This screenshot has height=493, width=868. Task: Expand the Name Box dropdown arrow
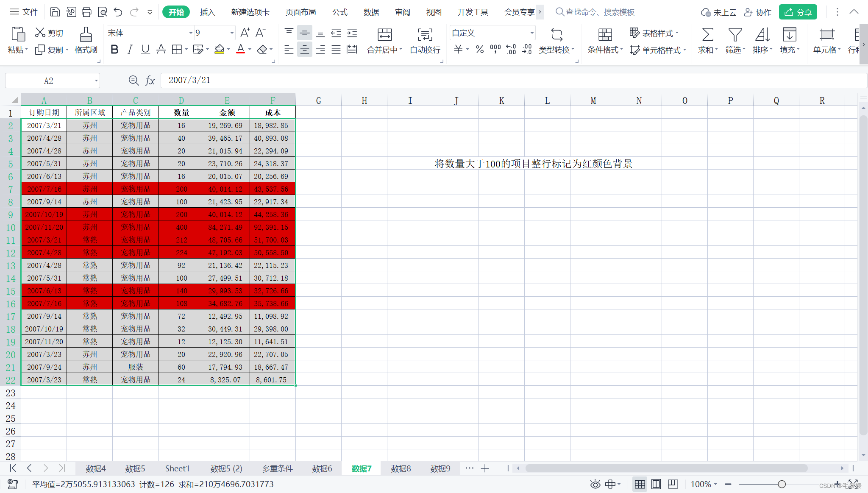[x=96, y=81]
